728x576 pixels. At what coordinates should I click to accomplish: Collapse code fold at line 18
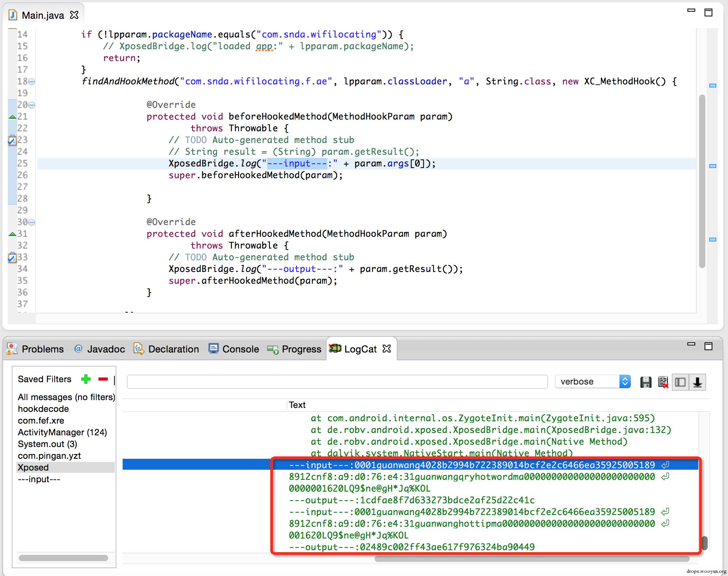(32, 82)
